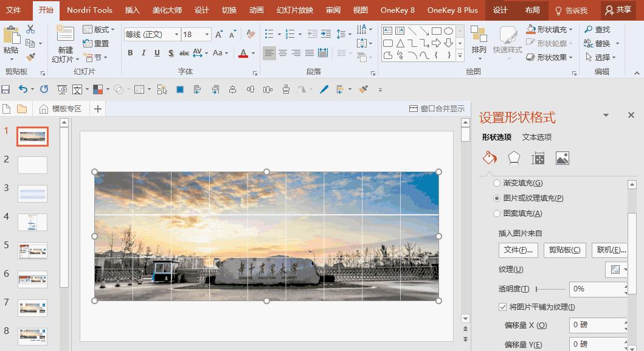Switch to the 插入 ribbon tab
The image size is (644, 351).
point(132,10)
